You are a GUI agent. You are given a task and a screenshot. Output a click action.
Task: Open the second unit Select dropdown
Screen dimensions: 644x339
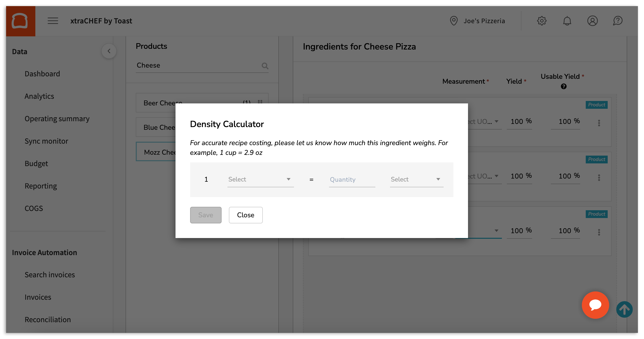click(416, 179)
